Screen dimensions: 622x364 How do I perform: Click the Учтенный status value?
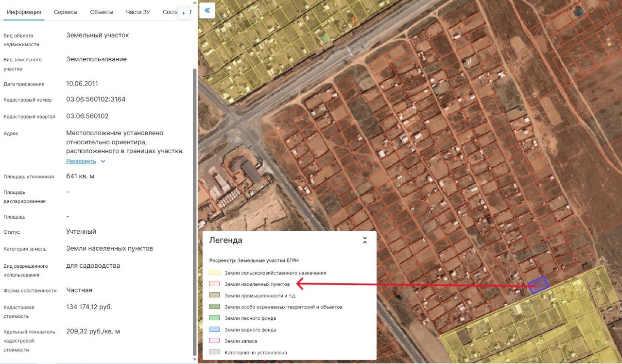[81, 232]
